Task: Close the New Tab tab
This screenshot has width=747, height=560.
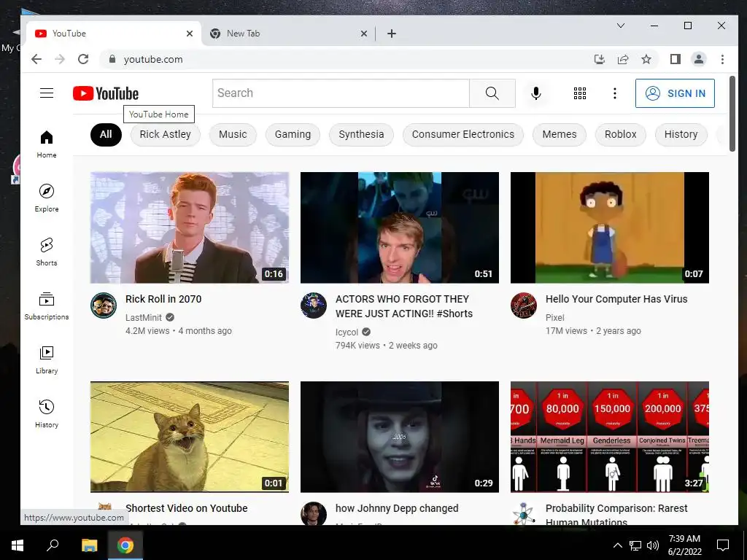Action: pos(363,34)
